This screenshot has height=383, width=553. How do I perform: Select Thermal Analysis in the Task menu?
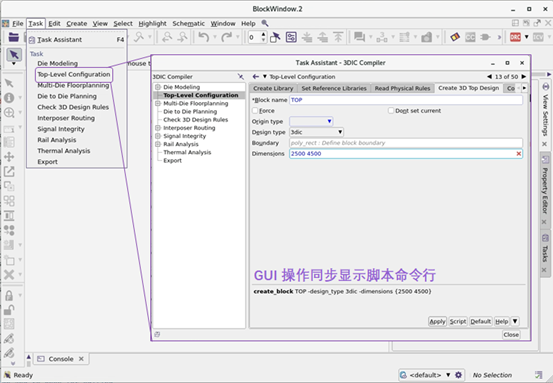(64, 151)
